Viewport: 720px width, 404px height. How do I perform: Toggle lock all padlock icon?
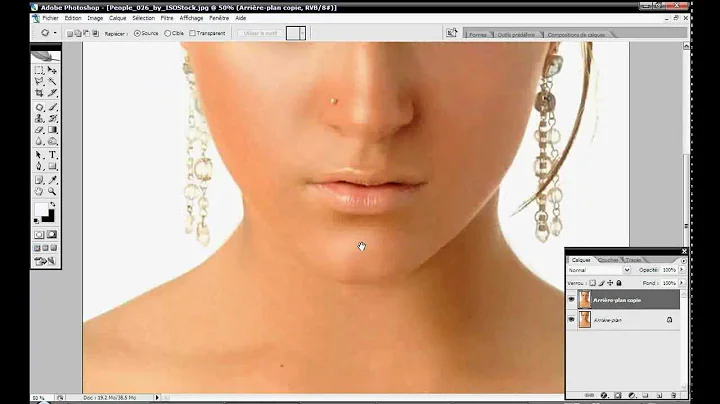(x=619, y=283)
